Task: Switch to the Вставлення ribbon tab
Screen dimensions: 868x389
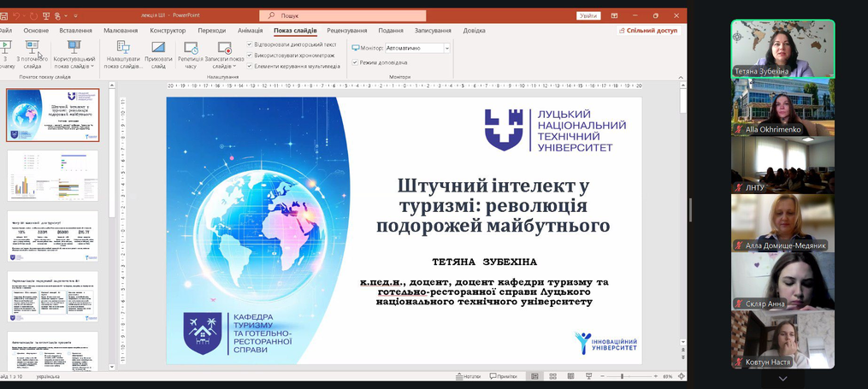Action: click(75, 31)
